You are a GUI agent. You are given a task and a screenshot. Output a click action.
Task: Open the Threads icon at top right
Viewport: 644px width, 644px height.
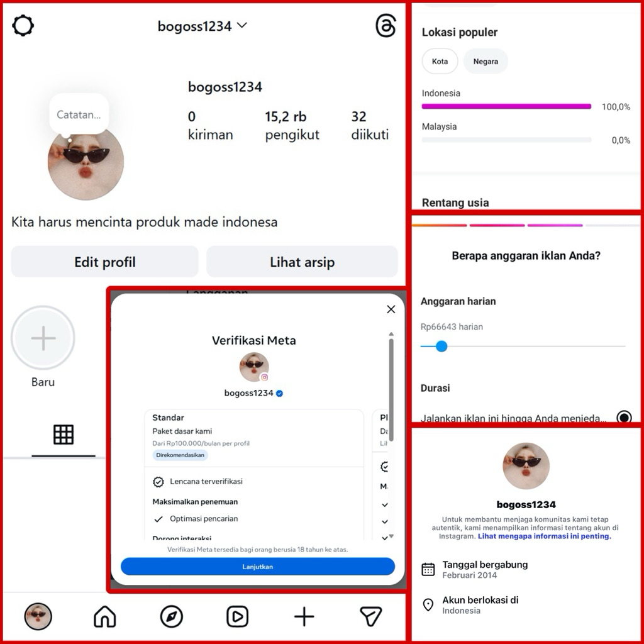[x=386, y=25]
